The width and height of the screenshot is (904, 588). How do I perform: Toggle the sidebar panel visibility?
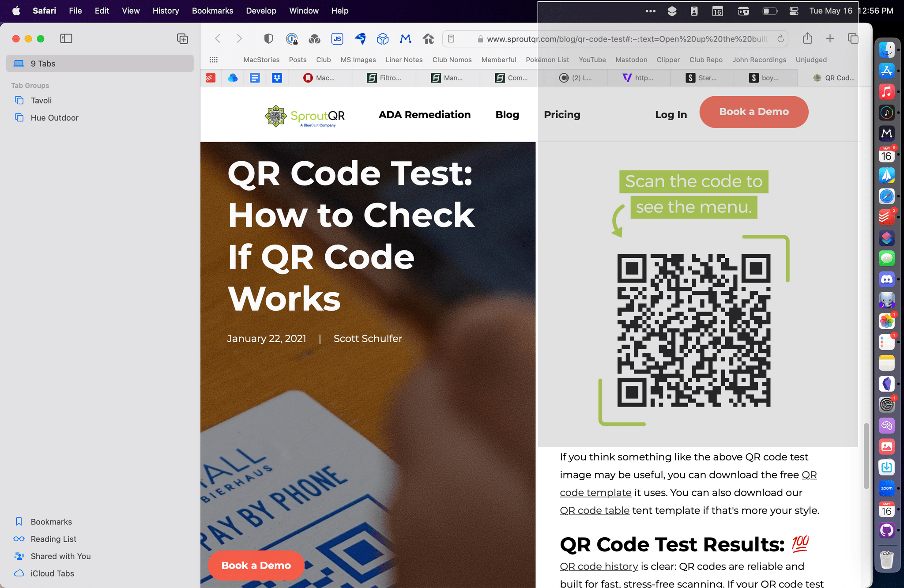66,38
